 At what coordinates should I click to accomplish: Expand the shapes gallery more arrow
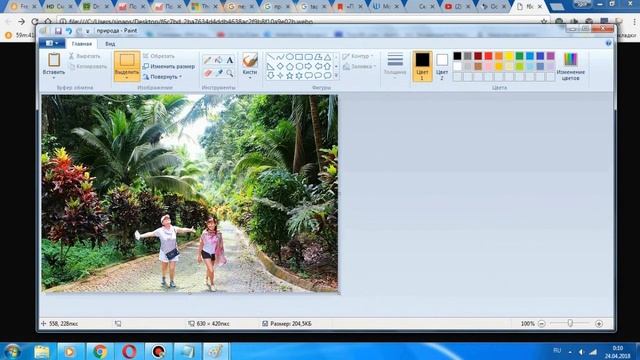pos(336,76)
